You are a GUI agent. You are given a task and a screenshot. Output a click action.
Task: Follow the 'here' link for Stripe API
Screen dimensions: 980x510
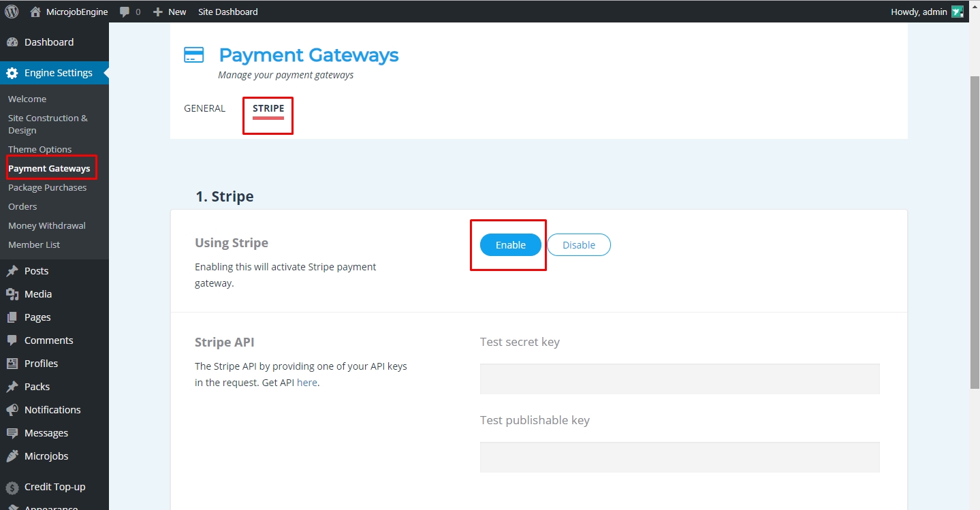tap(306, 383)
